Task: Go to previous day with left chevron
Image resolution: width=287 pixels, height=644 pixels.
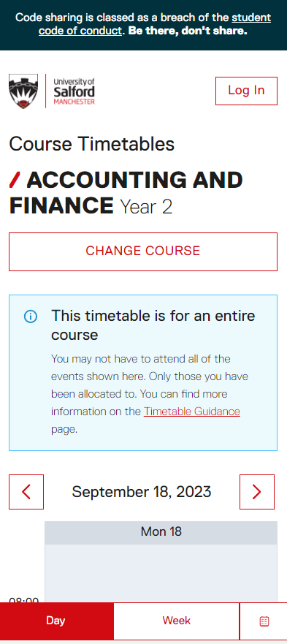Action: (26, 492)
